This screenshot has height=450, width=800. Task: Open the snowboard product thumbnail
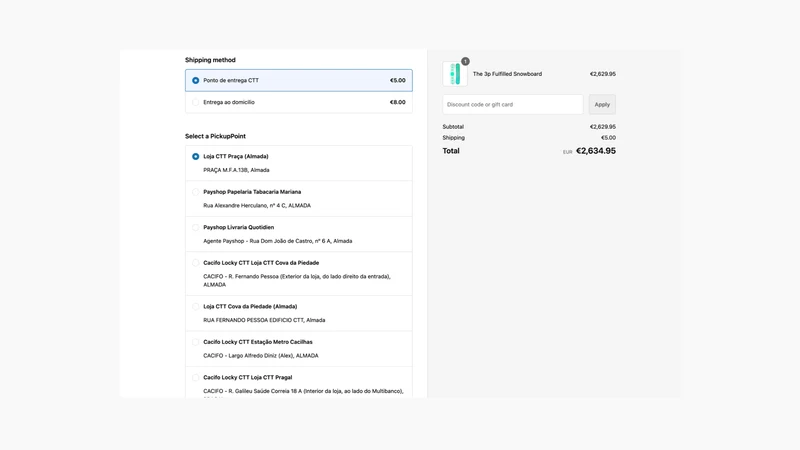(455, 74)
